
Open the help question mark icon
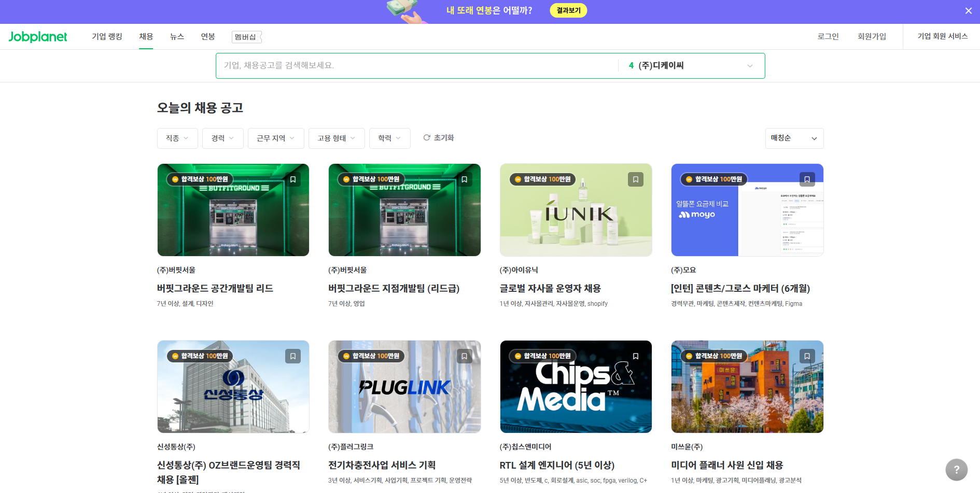click(x=956, y=470)
